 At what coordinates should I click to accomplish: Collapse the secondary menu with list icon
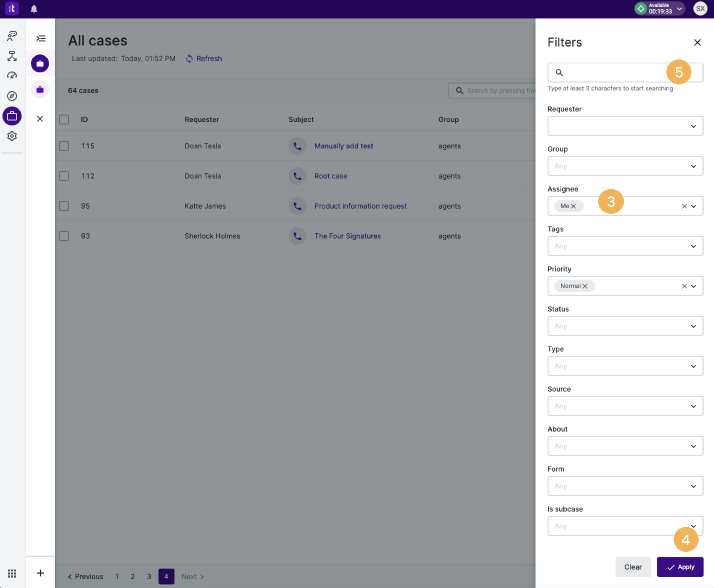(40, 38)
